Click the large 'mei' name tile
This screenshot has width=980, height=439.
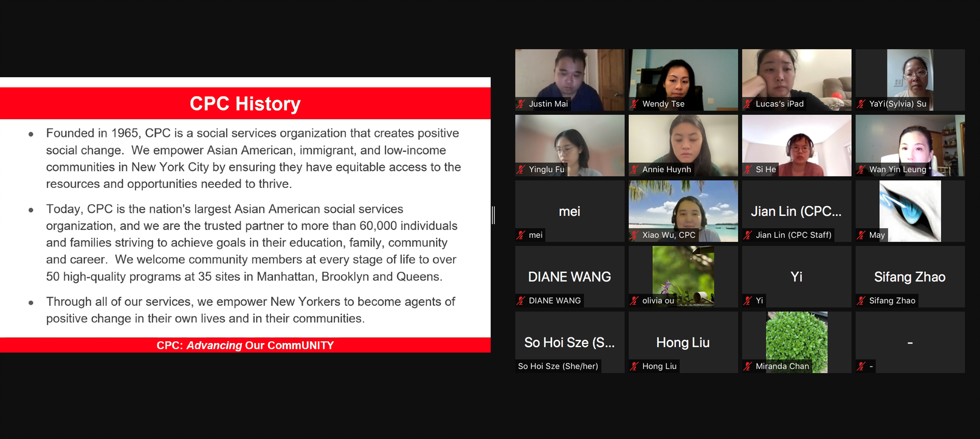tap(570, 211)
